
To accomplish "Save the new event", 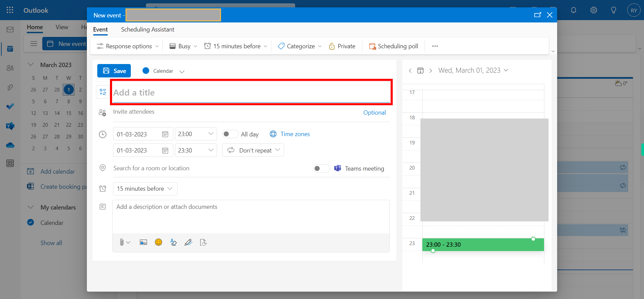I will 114,71.
